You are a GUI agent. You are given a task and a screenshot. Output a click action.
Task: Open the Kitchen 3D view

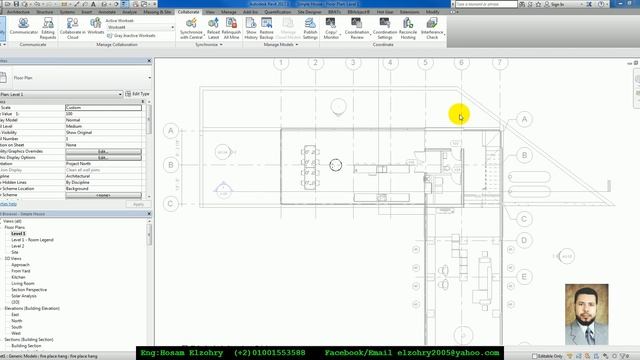(x=18, y=277)
